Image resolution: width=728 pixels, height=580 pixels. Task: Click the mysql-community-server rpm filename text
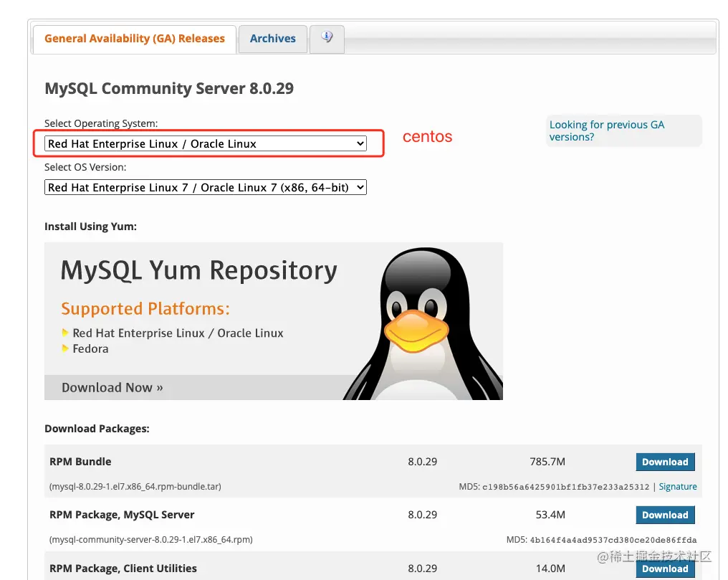pyautogui.click(x=151, y=539)
